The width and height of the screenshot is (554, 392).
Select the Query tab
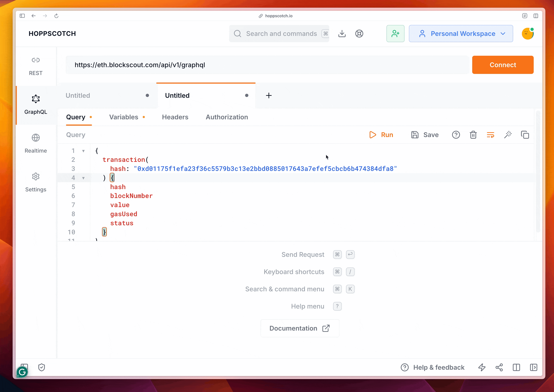[79, 117]
